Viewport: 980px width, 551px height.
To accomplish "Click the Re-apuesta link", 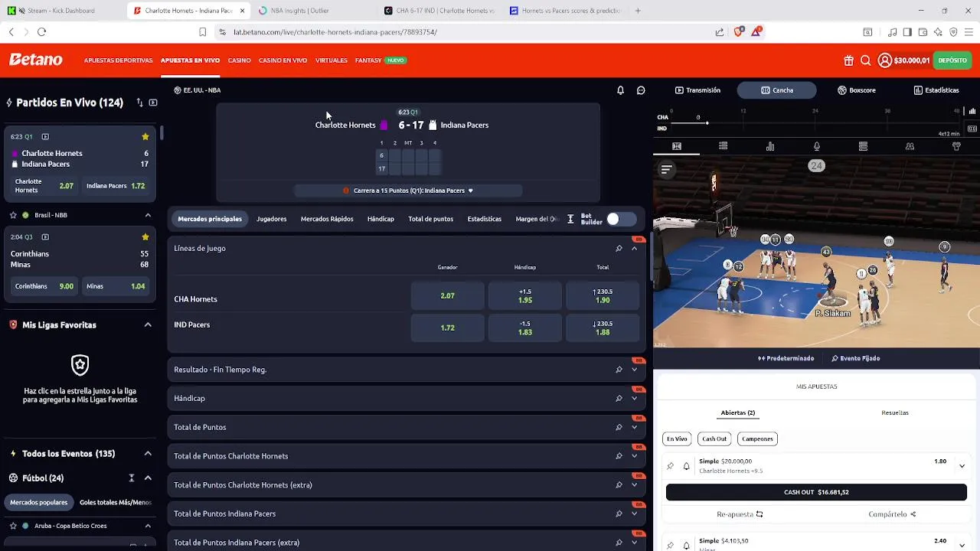I will point(740,514).
